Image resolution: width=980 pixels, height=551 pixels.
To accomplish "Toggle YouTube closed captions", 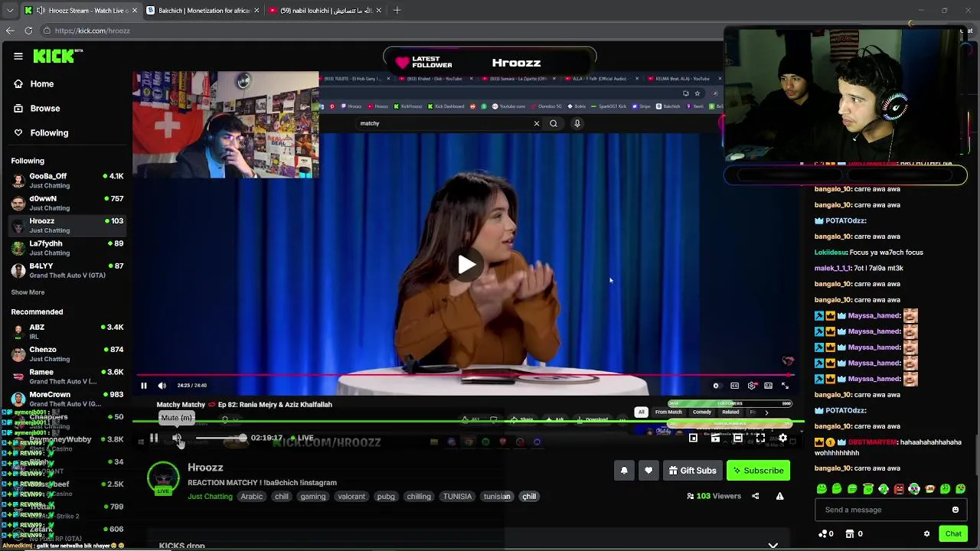I will tap(734, 386).
